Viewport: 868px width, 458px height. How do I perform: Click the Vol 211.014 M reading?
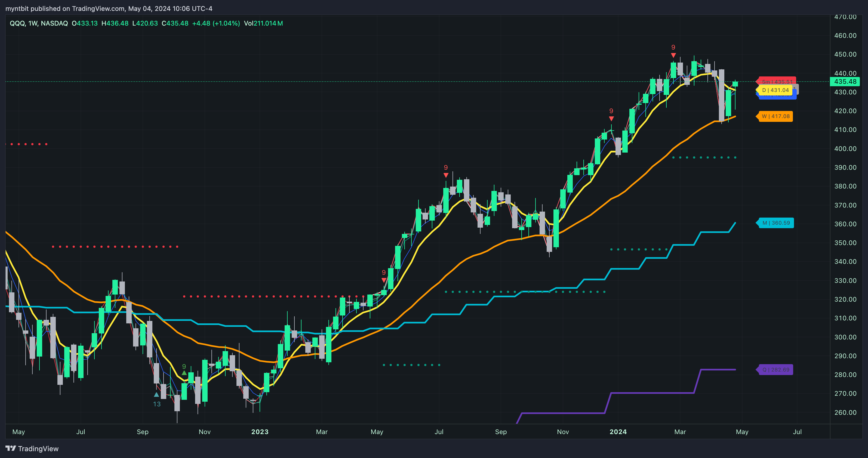(263, 23)
